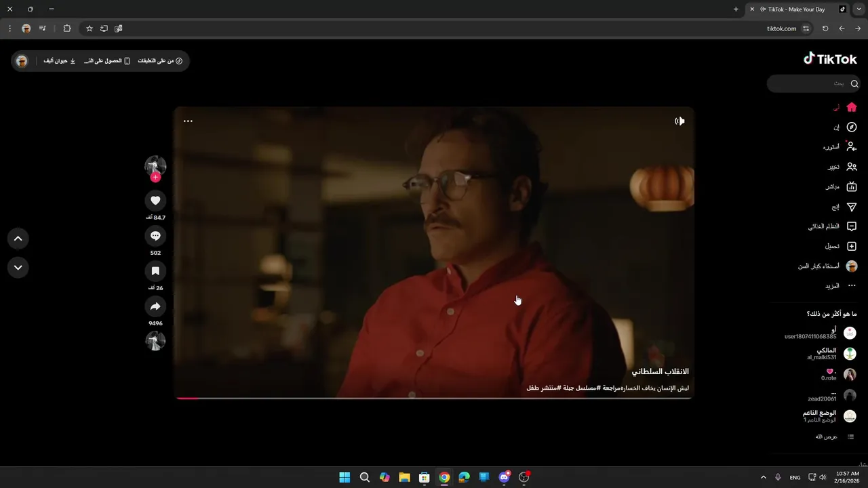868x488 pixels.
Task: Open suggested account user1807411068385
Action: pyautogui.click(x=821, y=333)
